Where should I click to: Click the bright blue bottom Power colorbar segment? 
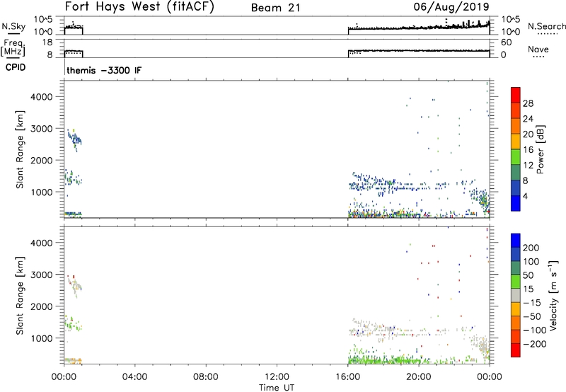pyautogui.click(x=516, y=203)
